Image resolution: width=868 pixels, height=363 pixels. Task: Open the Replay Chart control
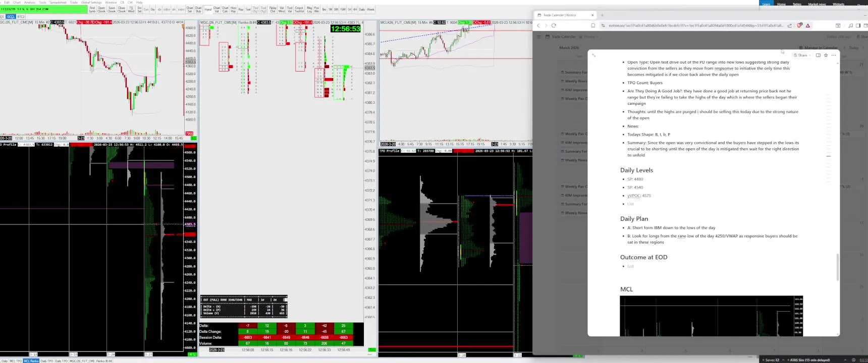pyautogui.click(x=273, y=10)
